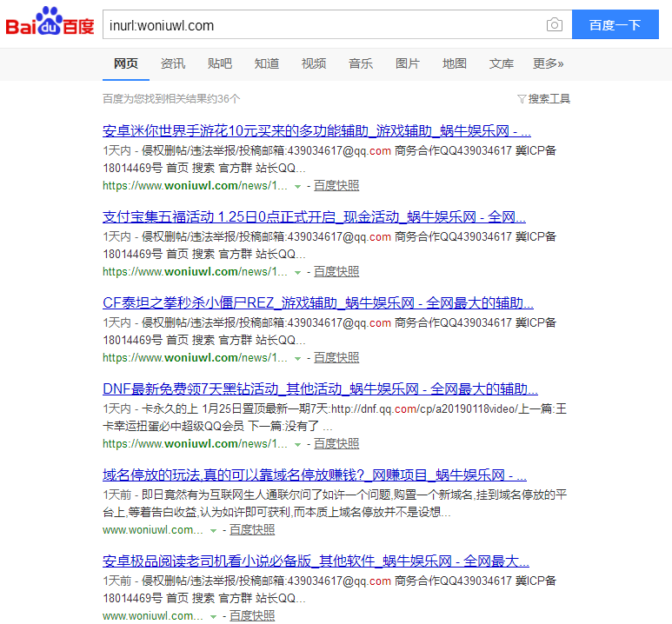This screenshot has height=624, width=672.
Task: Open the 图片 tab
Action: [x=408, y=63]
